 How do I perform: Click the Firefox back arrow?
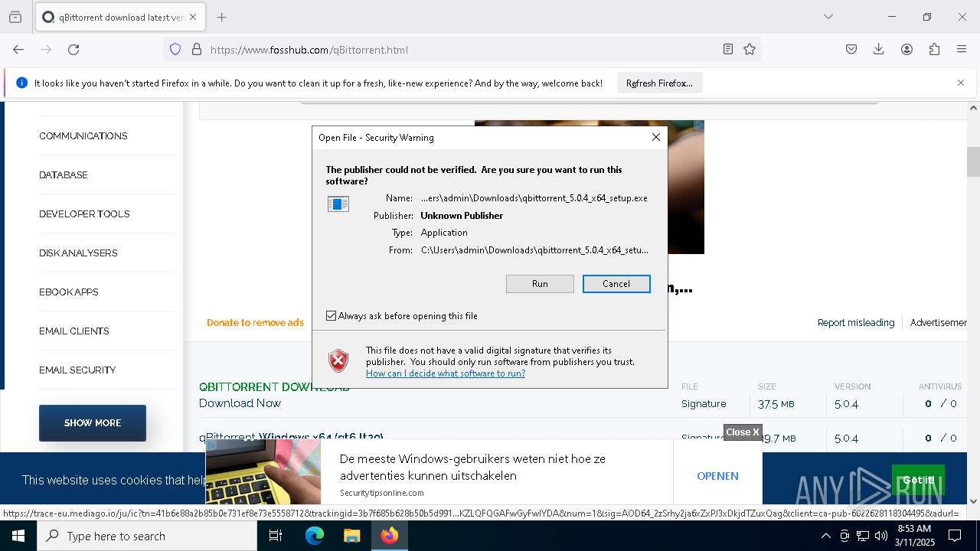(x=18, y=50)
